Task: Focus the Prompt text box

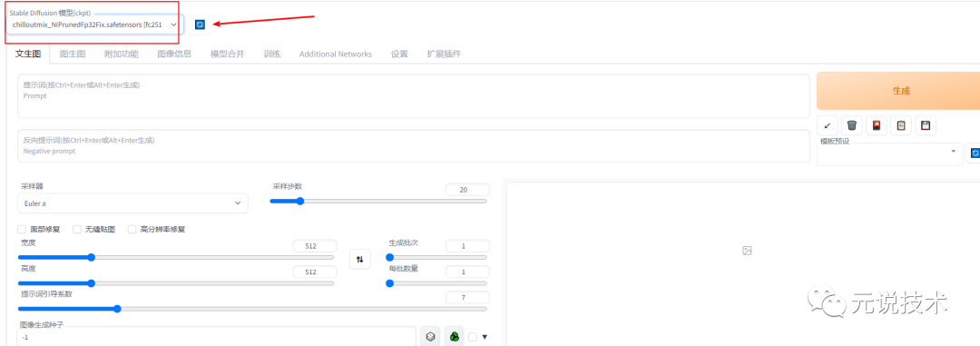Action: click(414, 95)
